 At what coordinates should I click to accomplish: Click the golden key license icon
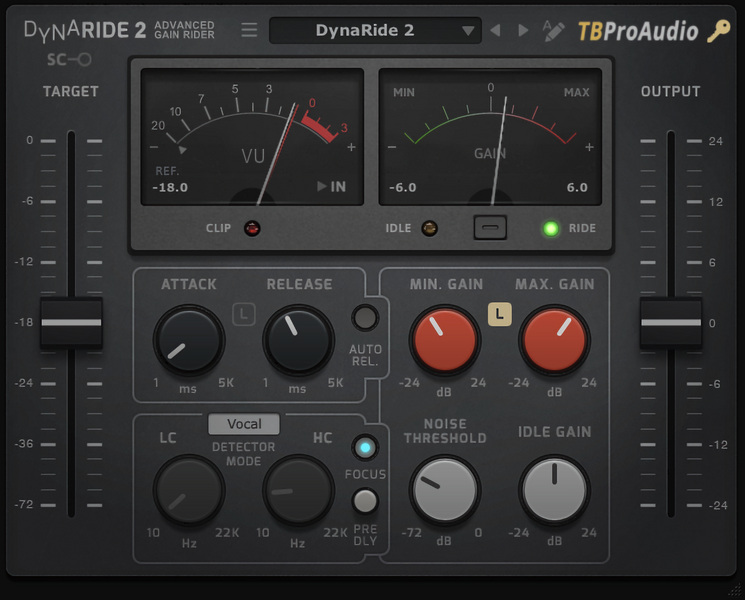tap(719, 31)
